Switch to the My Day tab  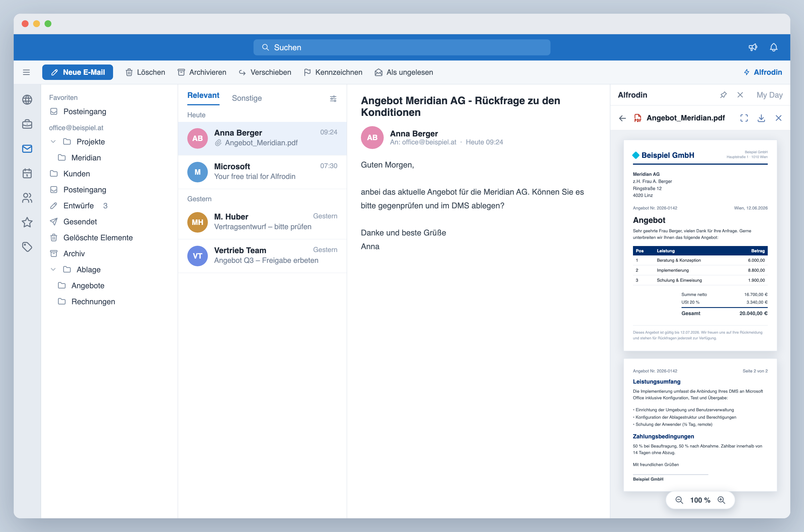click(x=769, y=95)
